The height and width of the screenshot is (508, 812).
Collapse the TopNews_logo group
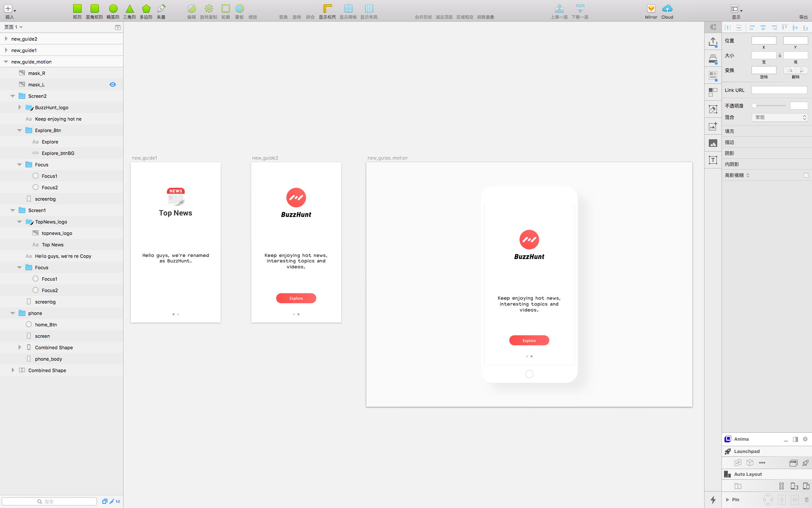click(x=19, y=222)
